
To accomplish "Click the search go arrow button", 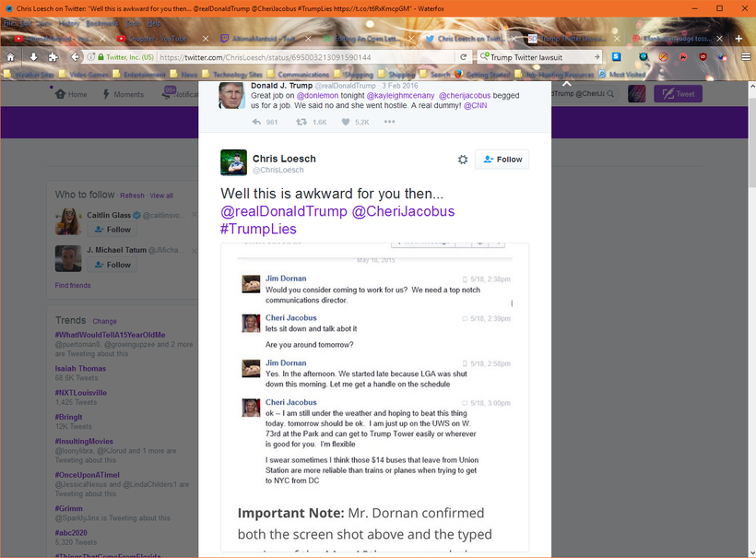I will [x=597, y=57].
